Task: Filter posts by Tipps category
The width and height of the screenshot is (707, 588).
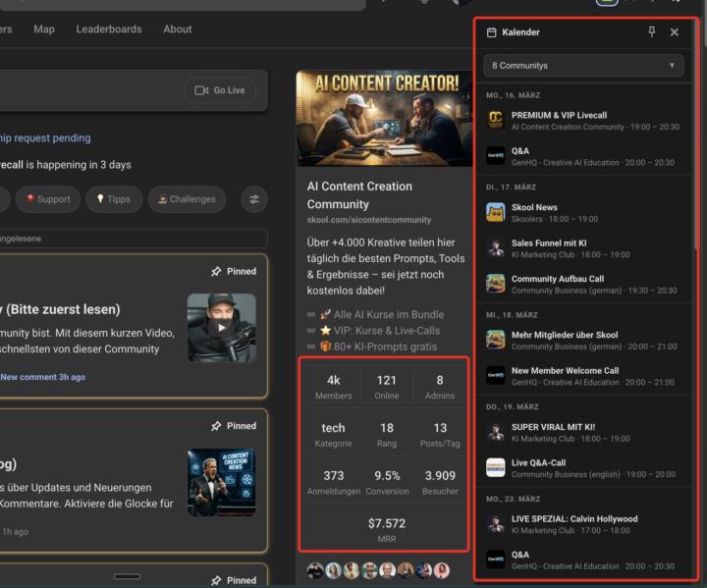Action: pos(114,199)
